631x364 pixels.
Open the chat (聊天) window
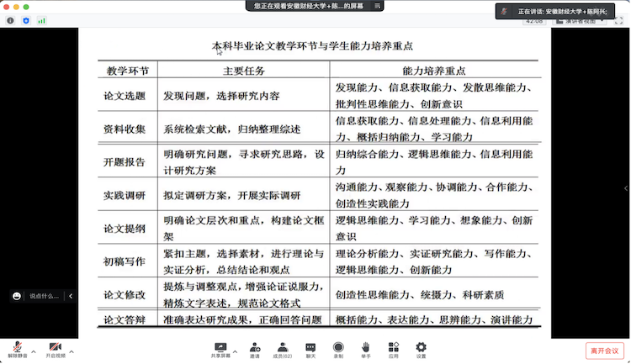[x=310, y=348]
